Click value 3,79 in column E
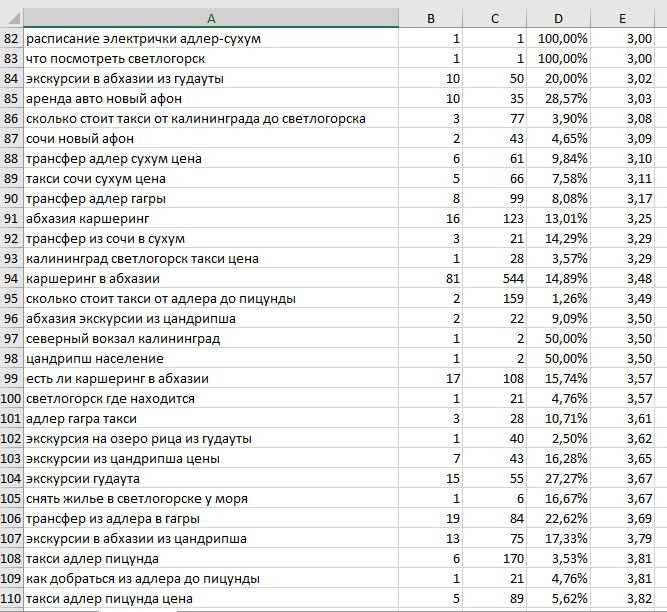 point(622,538)
